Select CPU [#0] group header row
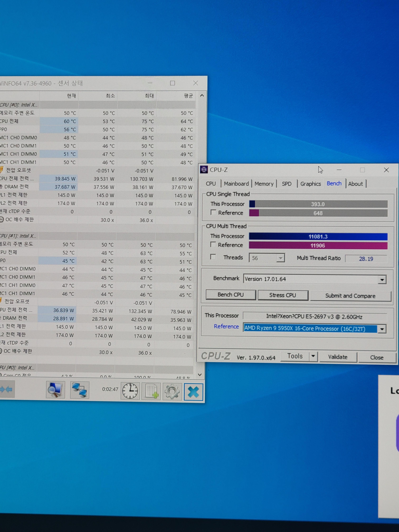 coord(97,105)
